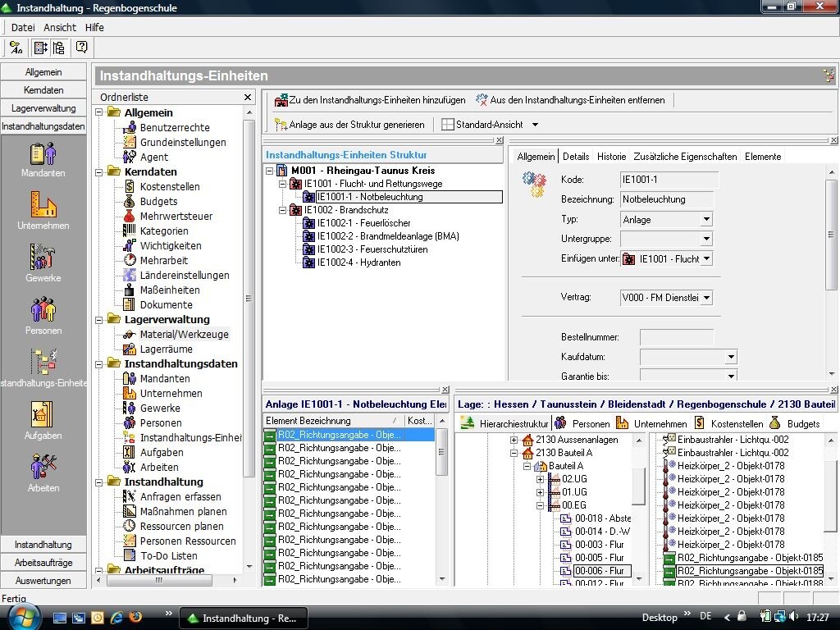Collapse the Kerndaten folder in Ordnerliste

(x=99, y=172)
